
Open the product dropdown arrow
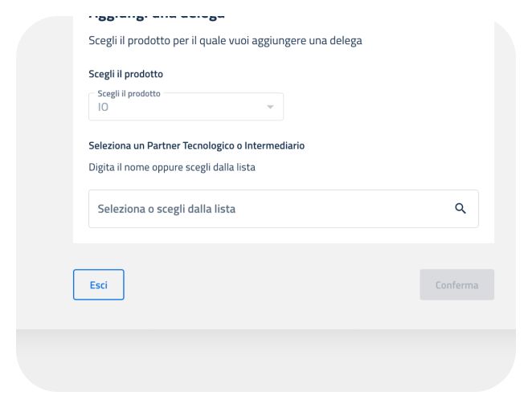coord(270,107)
